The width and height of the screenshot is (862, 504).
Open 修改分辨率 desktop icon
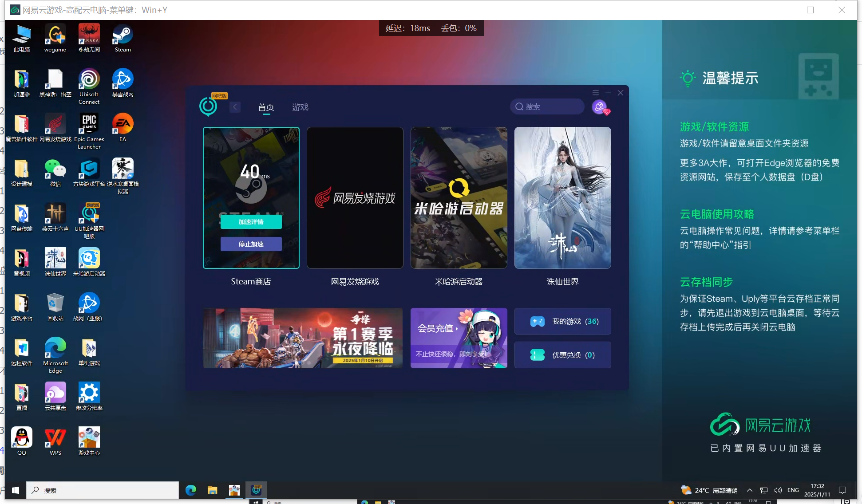click(89, 397)
